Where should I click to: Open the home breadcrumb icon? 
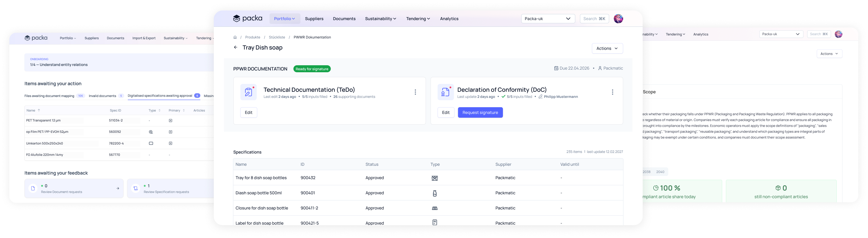click(235, 37)
